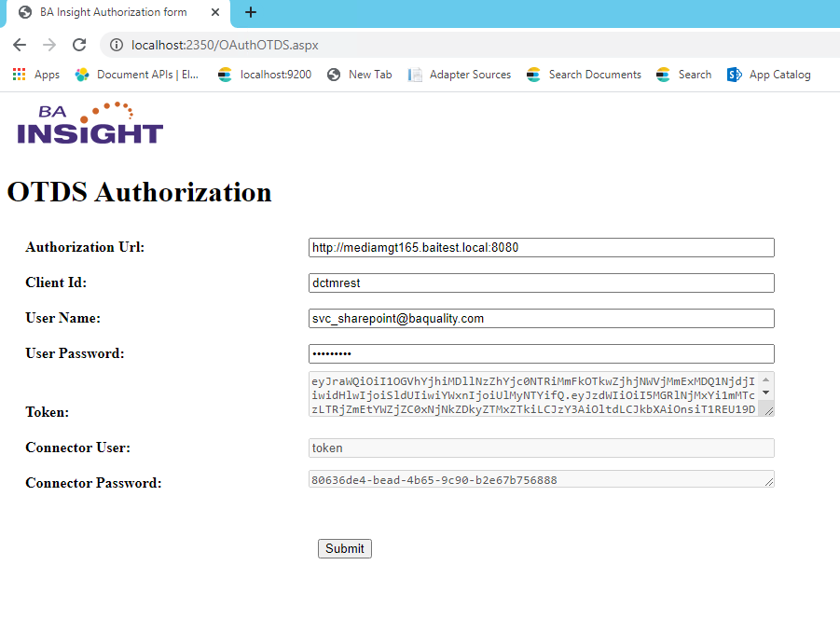The image size is (840, 634).
Task: Open a new browser tab with plus
Action: pos(251,12)
